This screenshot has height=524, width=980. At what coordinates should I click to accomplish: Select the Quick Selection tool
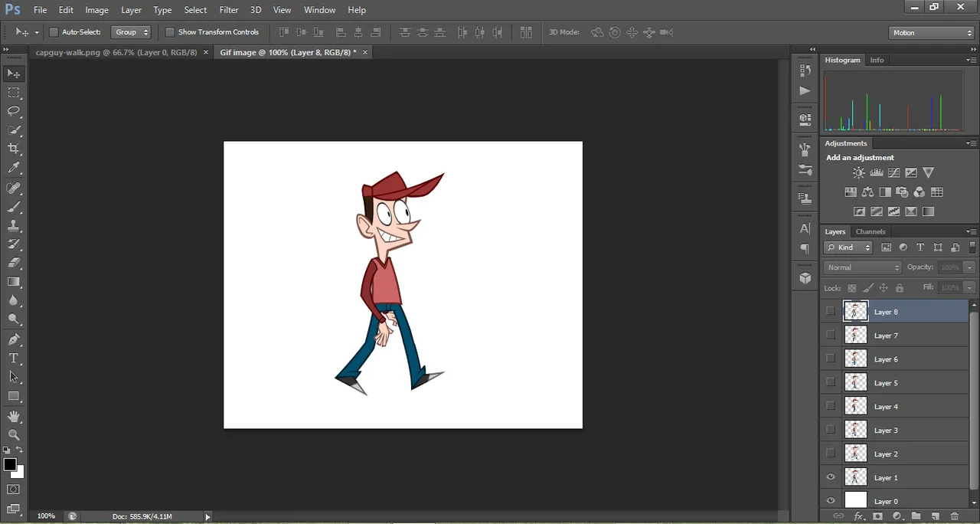point(14,130)
